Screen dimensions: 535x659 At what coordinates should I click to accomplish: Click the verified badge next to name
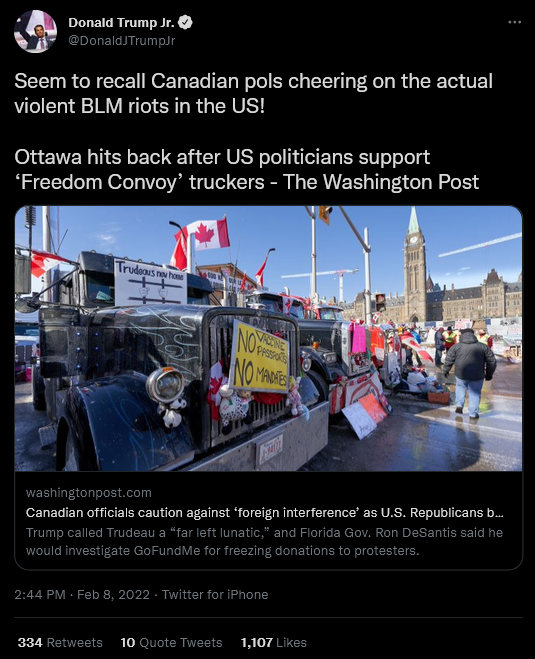pos(185,22)
